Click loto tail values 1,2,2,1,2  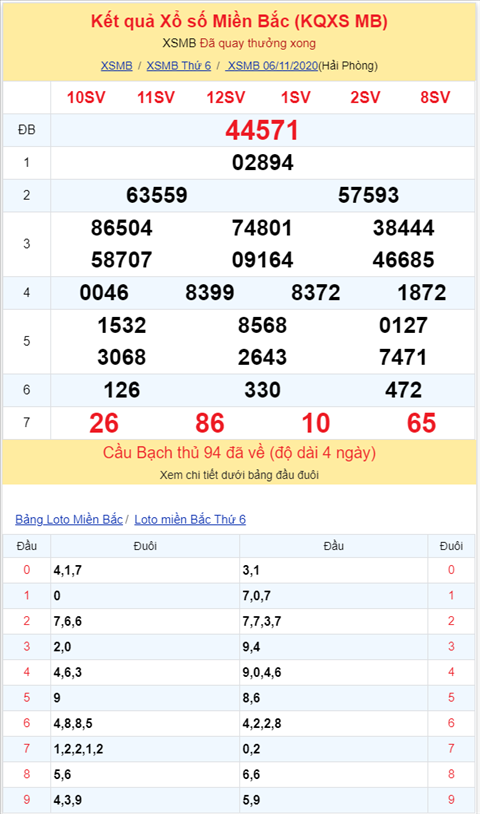[78, 749]
